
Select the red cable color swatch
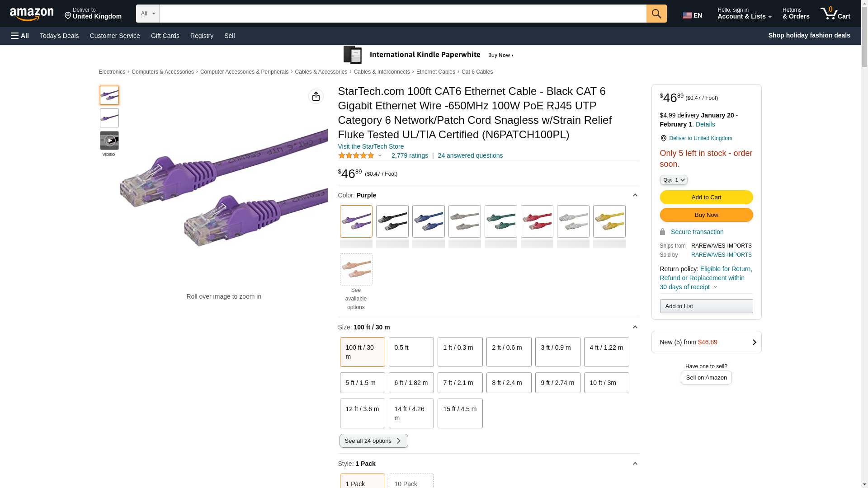[537, 221]
